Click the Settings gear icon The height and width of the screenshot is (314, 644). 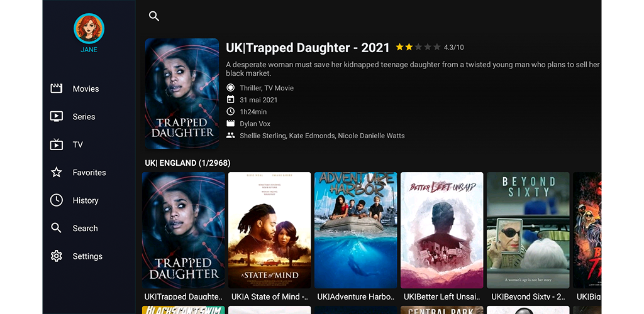click(56, 256)
